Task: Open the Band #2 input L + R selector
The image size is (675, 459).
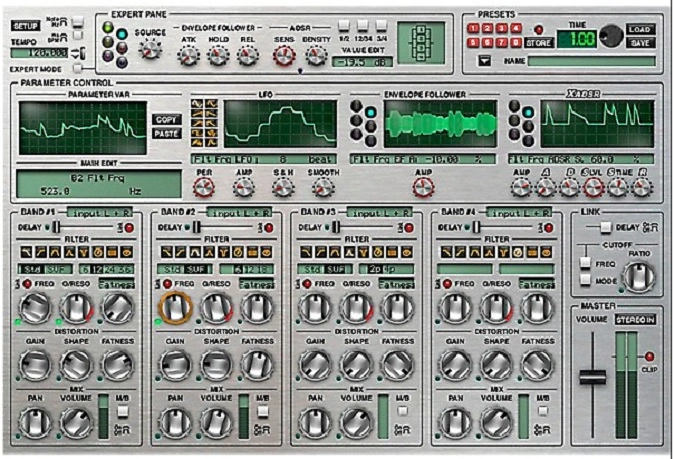Action: click(240, 213)
